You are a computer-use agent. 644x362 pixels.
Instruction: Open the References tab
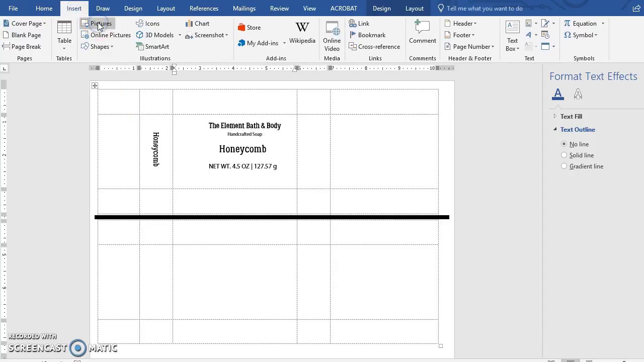point(204,9)
